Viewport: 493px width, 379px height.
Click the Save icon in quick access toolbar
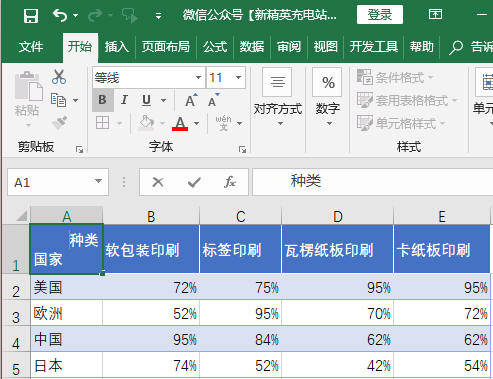[31, 15]
